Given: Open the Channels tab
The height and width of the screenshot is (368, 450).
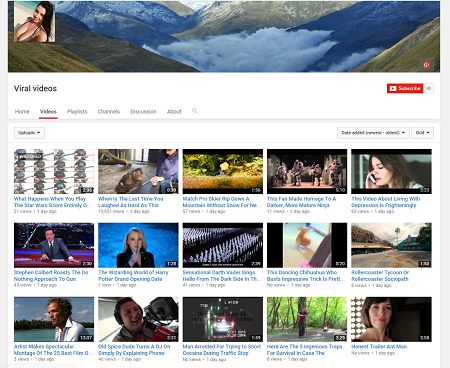Looking at the screenshot, I should click(x=109, y=112).
